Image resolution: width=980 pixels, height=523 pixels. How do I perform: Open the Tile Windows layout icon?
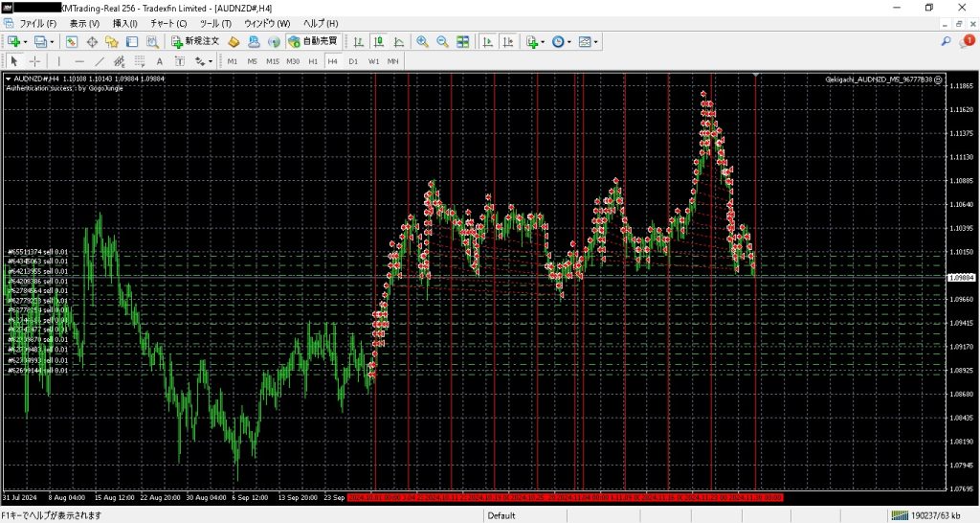[x=463, y=41]
